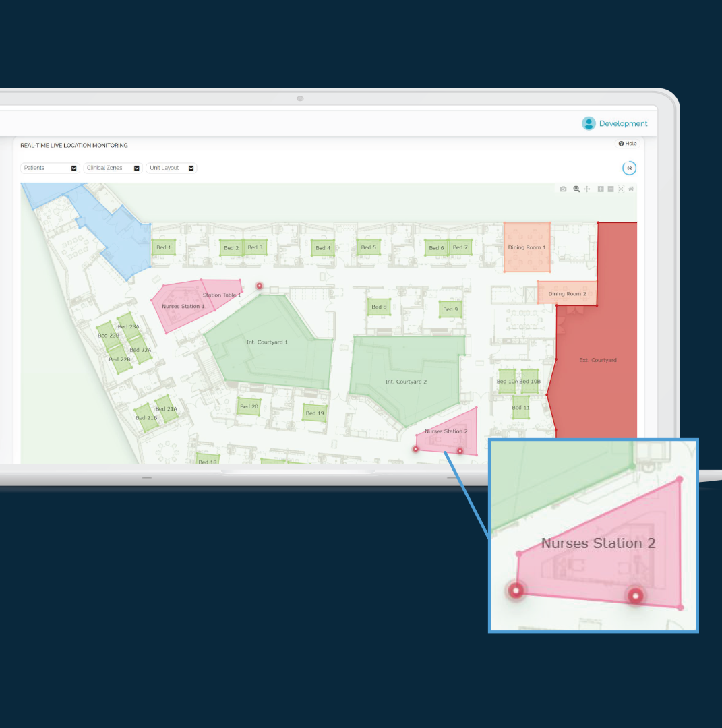Click the camera snapshot icon
722x728 pixels.
pos(563,189)
